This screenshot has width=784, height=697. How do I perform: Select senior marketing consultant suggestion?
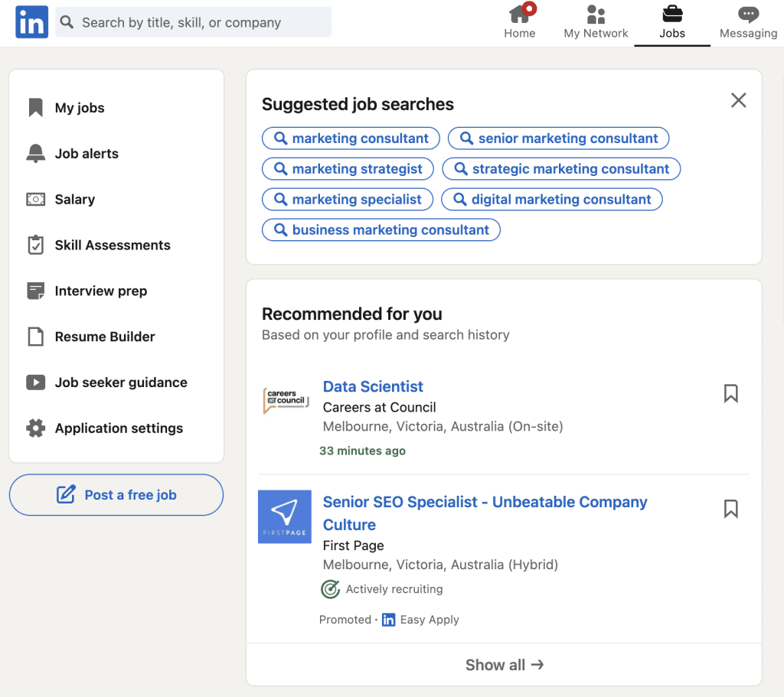(558, 138)
